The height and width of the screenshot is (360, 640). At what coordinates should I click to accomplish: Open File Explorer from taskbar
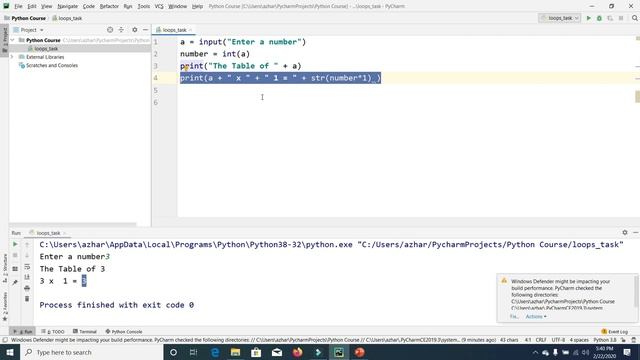click(236, 352)
